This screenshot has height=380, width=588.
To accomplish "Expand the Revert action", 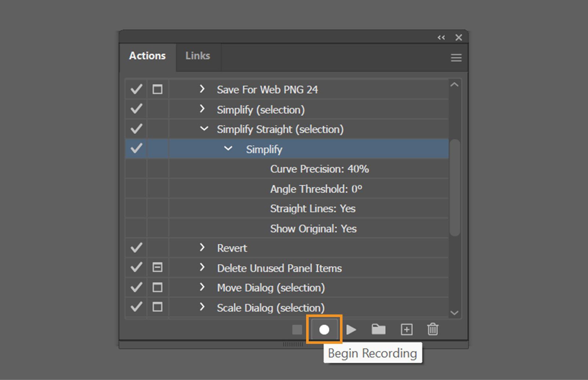I will [202, 248].
